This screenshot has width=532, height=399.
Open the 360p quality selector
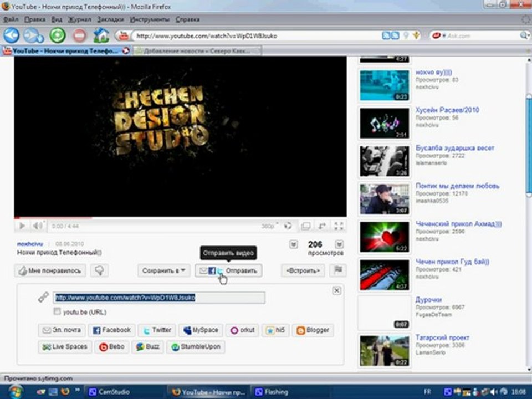(x=270, y=226)
